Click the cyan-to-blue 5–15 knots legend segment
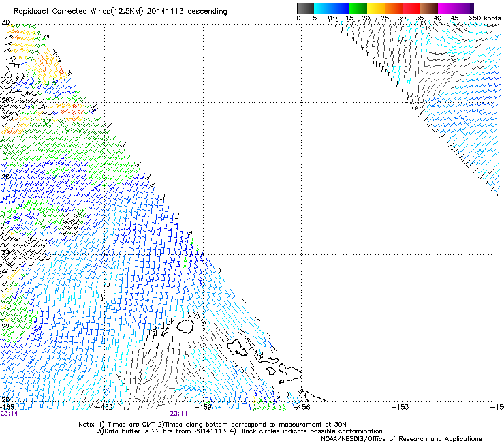 (332, 8)
